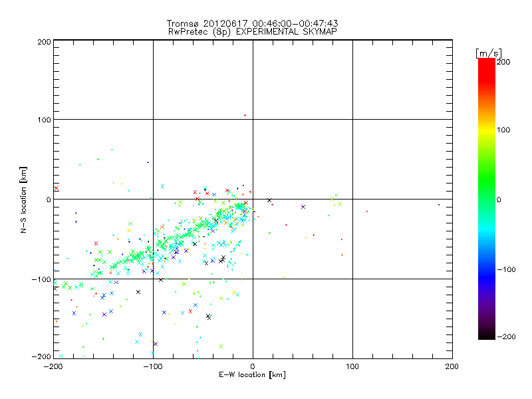Click the isolated blue dot near N-S 45 km
This screenshot has height=399, width=532.
point(148,162)
